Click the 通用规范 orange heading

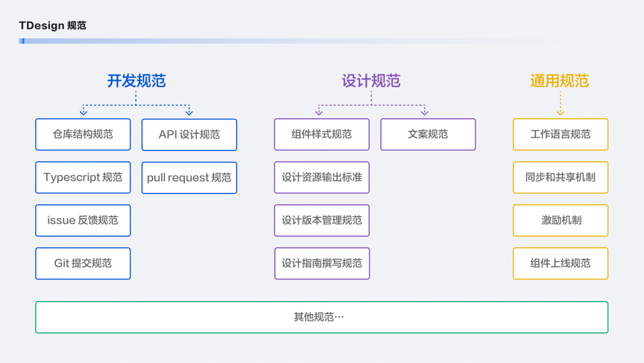pos(560,81)
